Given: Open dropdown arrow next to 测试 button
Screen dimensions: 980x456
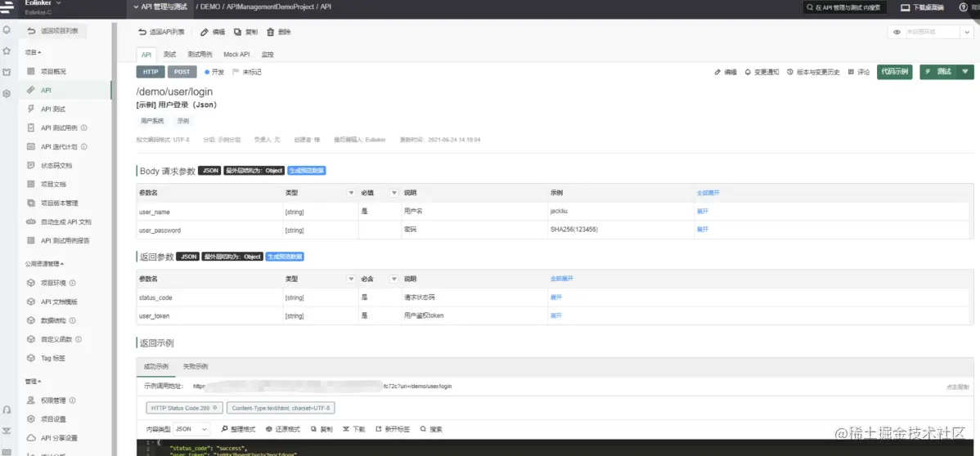Looking at the screenshot, I should (965, 72).
